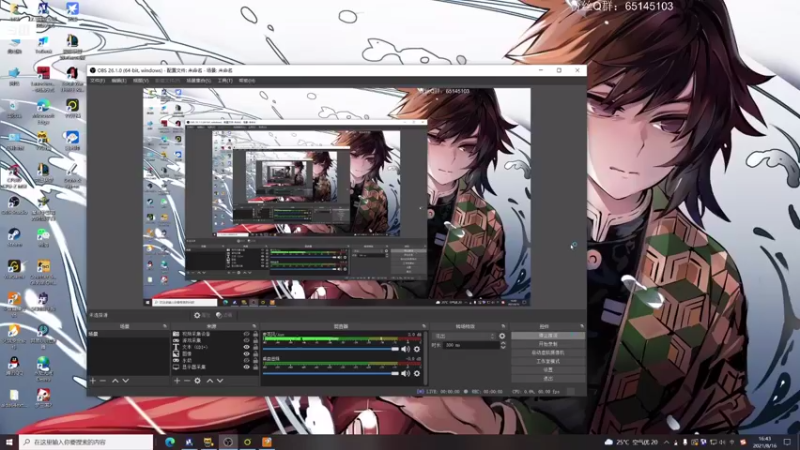Click the 启动虚拟摄像机 button

[x=548, y=353]
